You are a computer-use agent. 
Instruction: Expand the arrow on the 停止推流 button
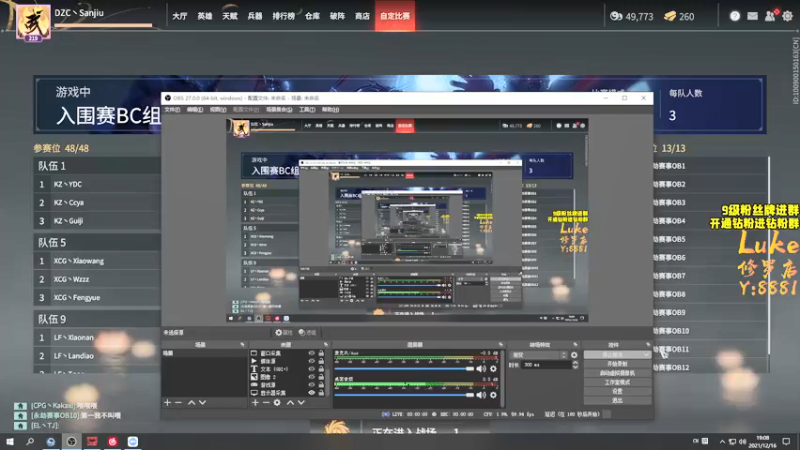click(x=646, y=355)
